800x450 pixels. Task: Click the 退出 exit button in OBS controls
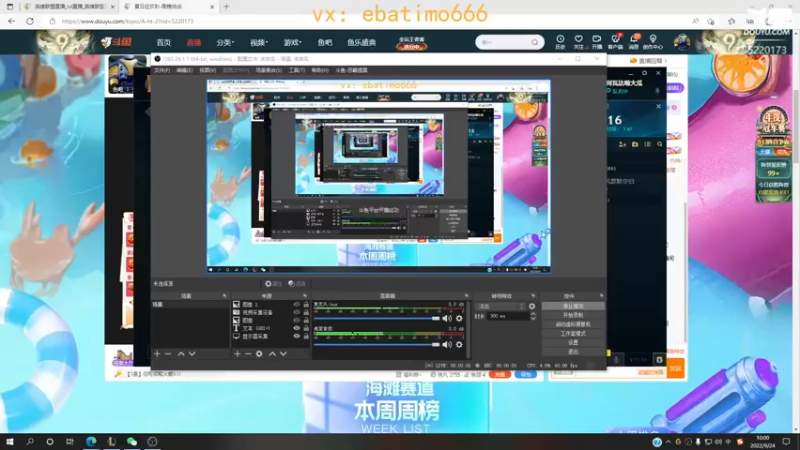[573, 352]
